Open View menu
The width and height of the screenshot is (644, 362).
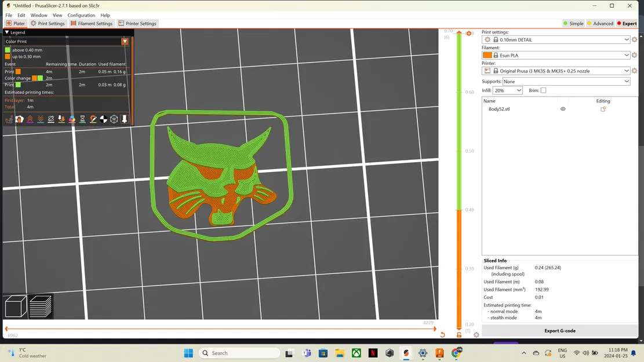(x=57, y=15)
